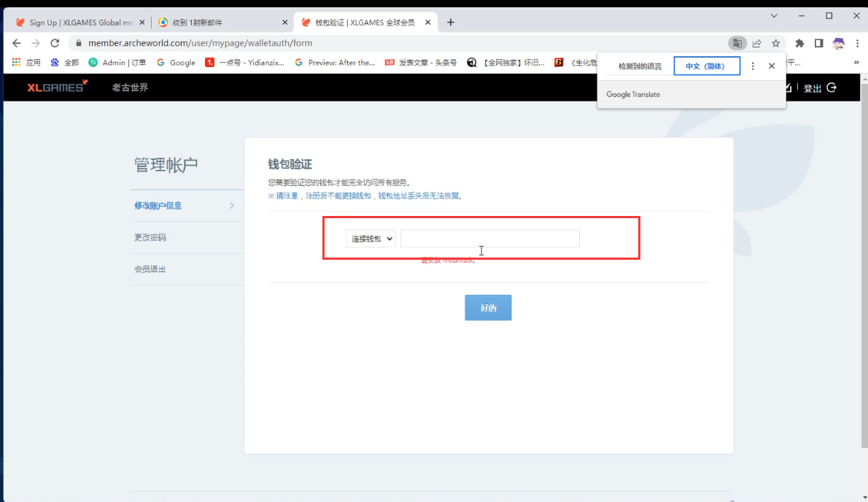This screenshot has height=502, width=868.
Task: Expand the tab search chevron in title bar
Action: [774, 15]
